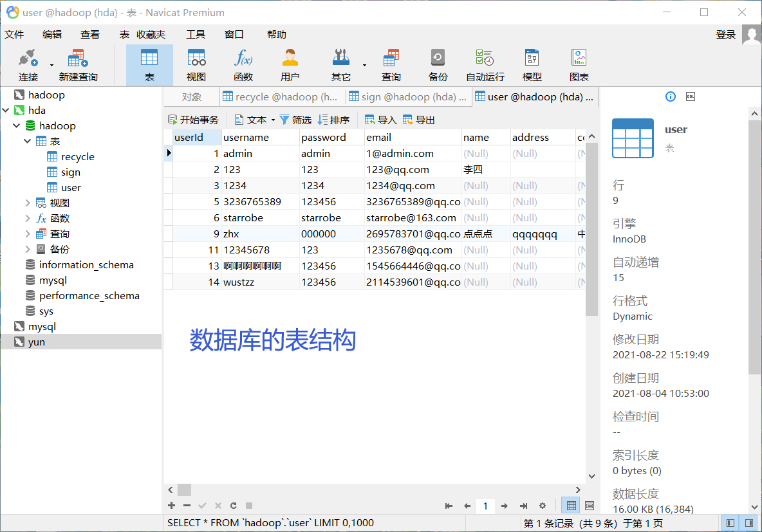Click the page number field
This screenshot has width=762, height=532.
(485, 506)
